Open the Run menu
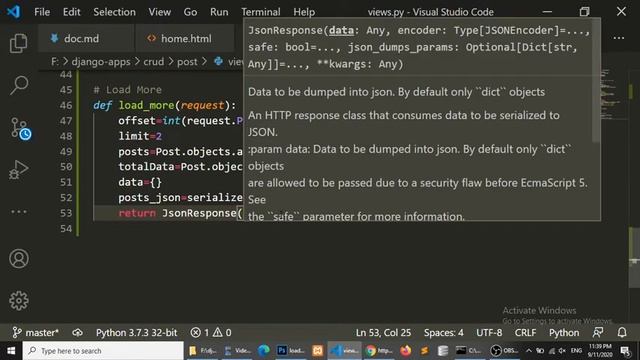The height and width of the screenshot is (360, 640). point(219,12)
